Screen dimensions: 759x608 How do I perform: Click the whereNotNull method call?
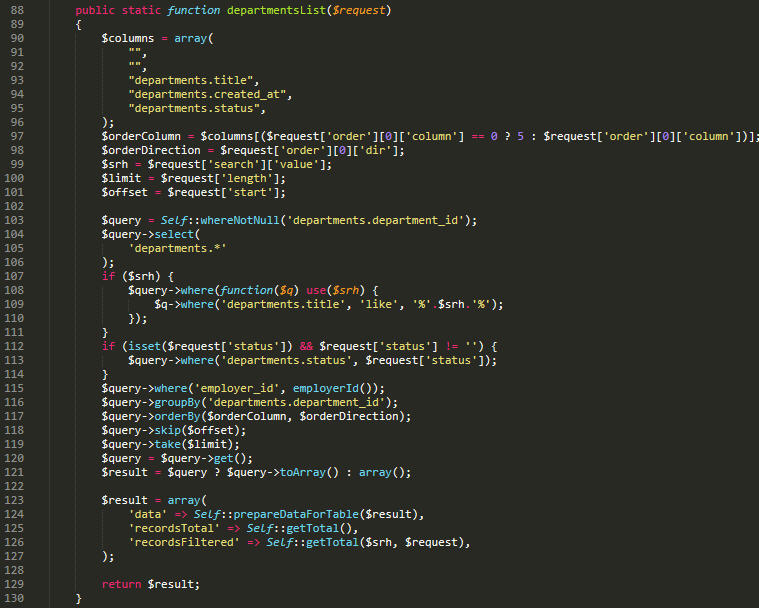tap(240, 221)
